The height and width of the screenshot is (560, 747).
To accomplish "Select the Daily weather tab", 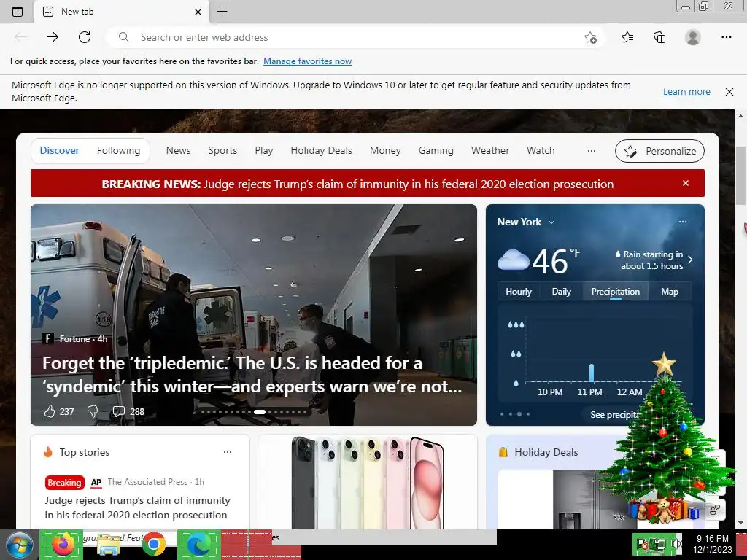I will (561, 292).
